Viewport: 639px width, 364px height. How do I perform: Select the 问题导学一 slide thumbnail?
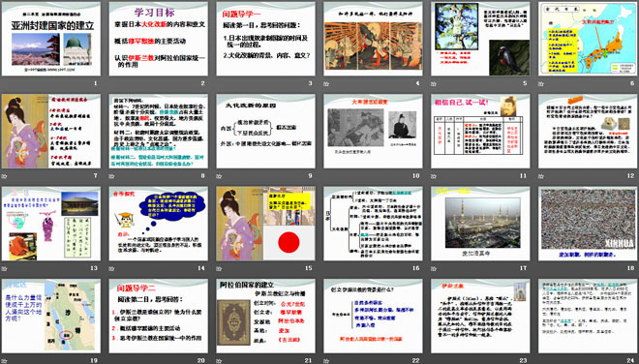pos(265,39)
